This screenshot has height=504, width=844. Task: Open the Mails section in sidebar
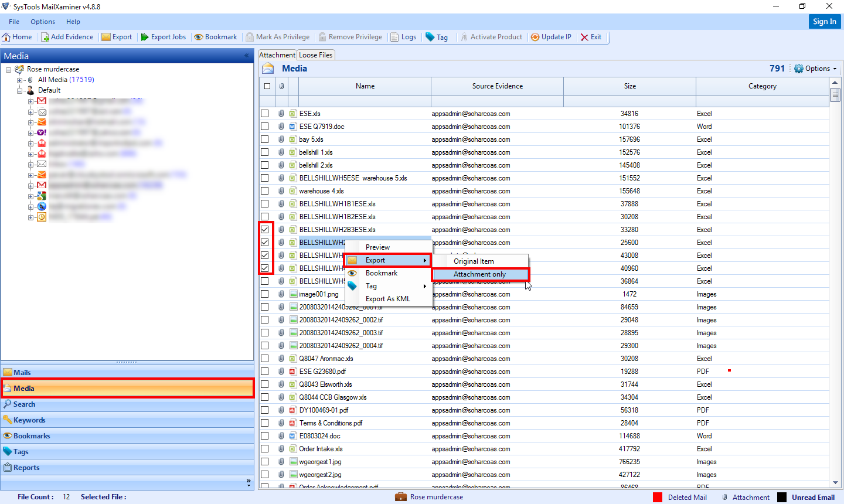click(127, 373)
